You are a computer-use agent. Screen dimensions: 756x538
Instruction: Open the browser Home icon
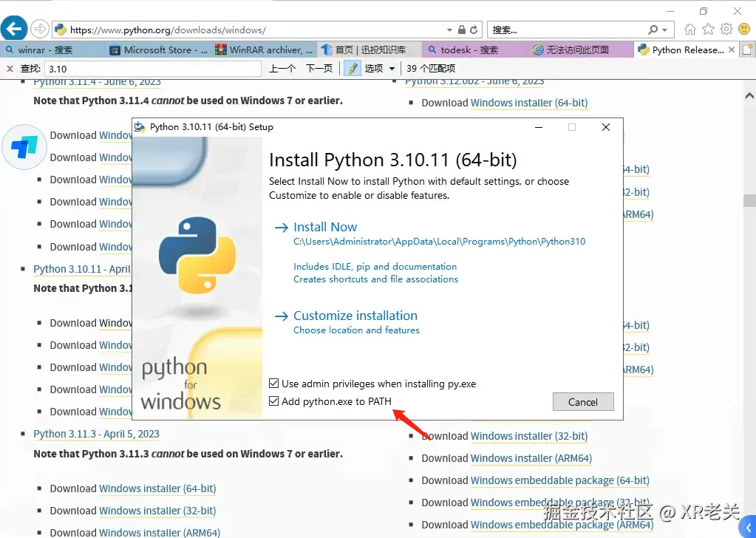[690, 30]
